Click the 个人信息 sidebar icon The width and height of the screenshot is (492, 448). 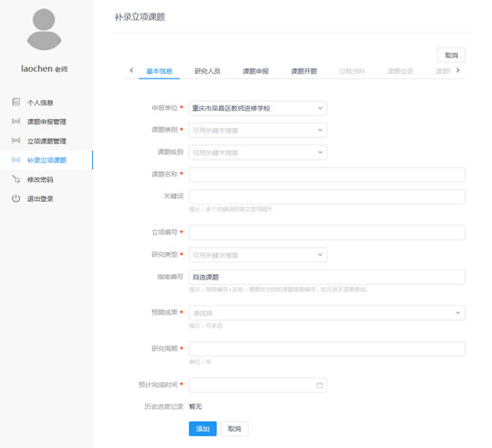pyautogui.click(x=15, y=102)
